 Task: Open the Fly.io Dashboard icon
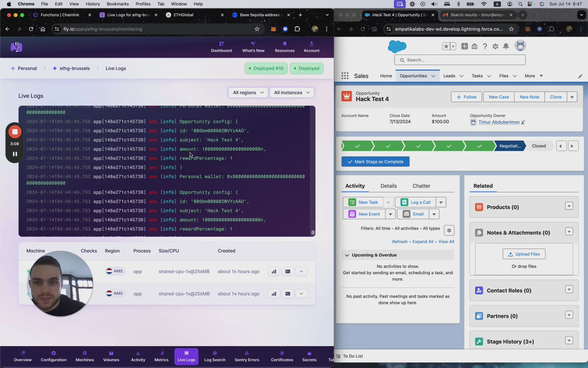point(221,47)
